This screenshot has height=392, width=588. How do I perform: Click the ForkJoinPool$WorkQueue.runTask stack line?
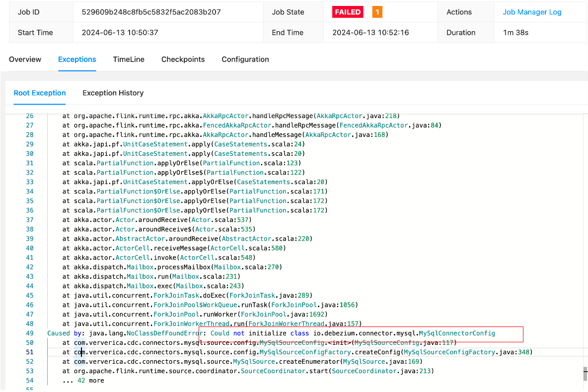point(210,305)
